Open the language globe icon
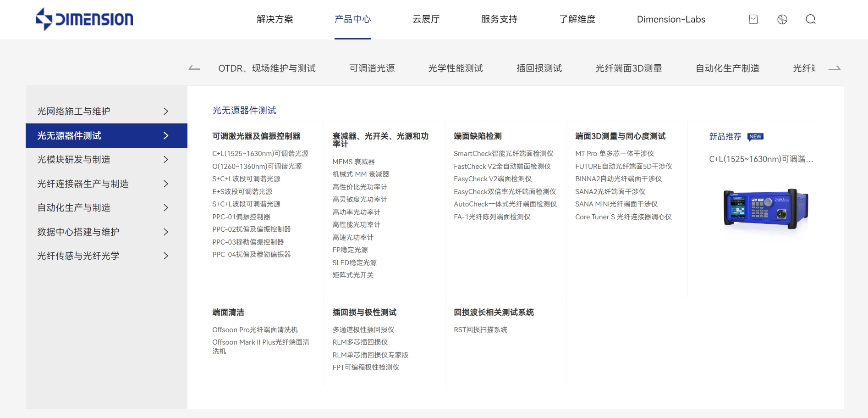 pyautogui.click(x=782, y=19)
